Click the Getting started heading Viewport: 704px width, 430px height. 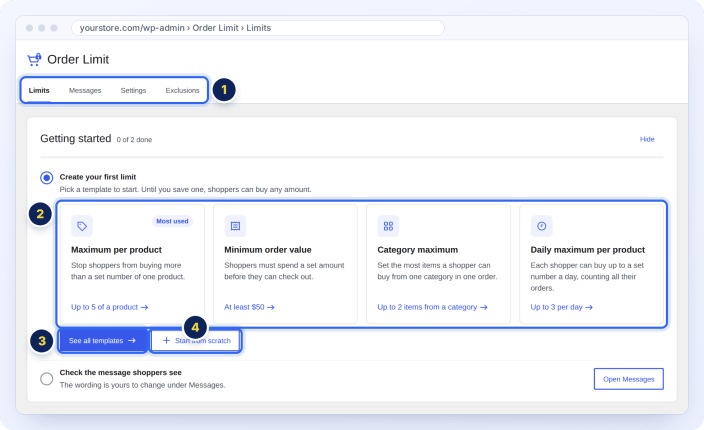point(75,138)
